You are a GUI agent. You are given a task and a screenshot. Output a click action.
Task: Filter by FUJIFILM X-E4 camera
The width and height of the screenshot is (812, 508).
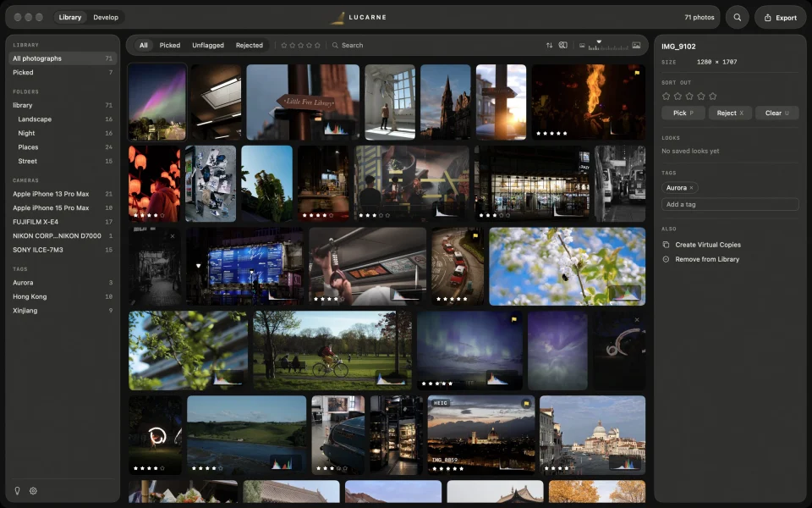pos(63,222)
